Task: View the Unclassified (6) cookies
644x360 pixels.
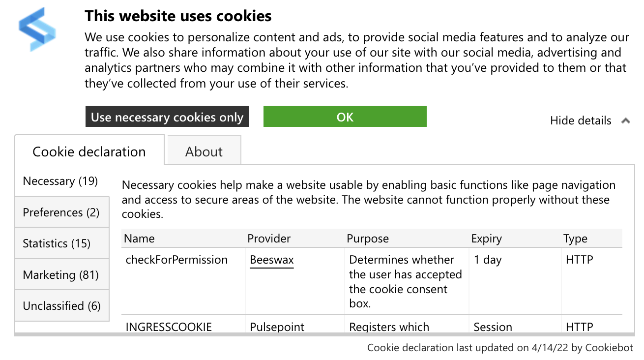Action: pos(61,305)
